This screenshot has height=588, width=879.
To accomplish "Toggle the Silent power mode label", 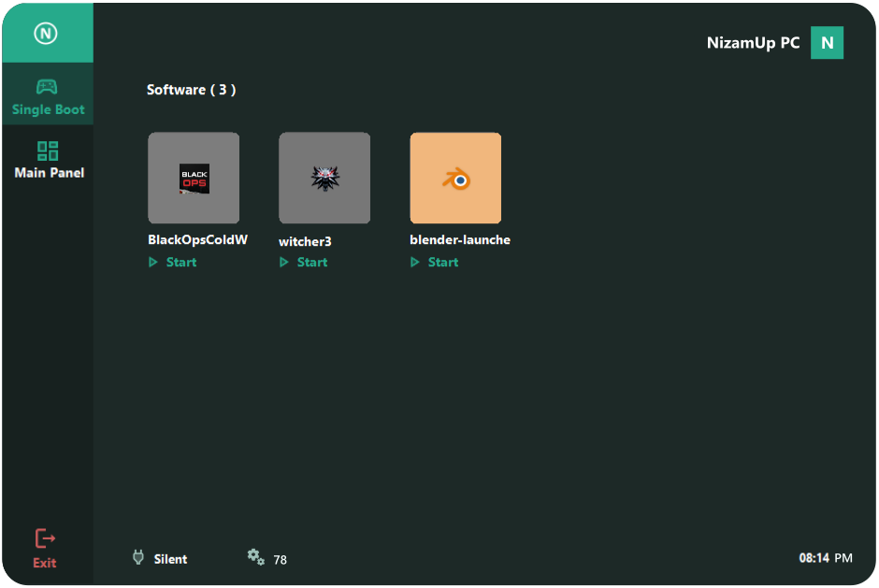I will coord(170,559).
